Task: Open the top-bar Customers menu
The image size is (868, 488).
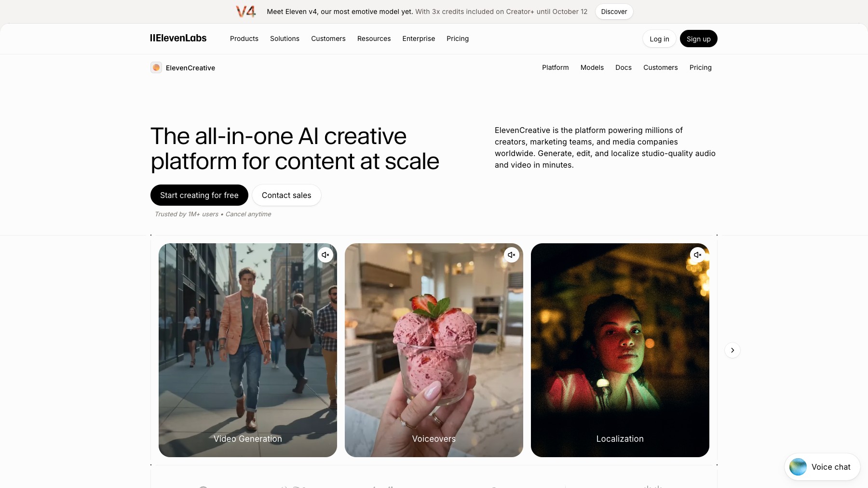Action: 328,39
